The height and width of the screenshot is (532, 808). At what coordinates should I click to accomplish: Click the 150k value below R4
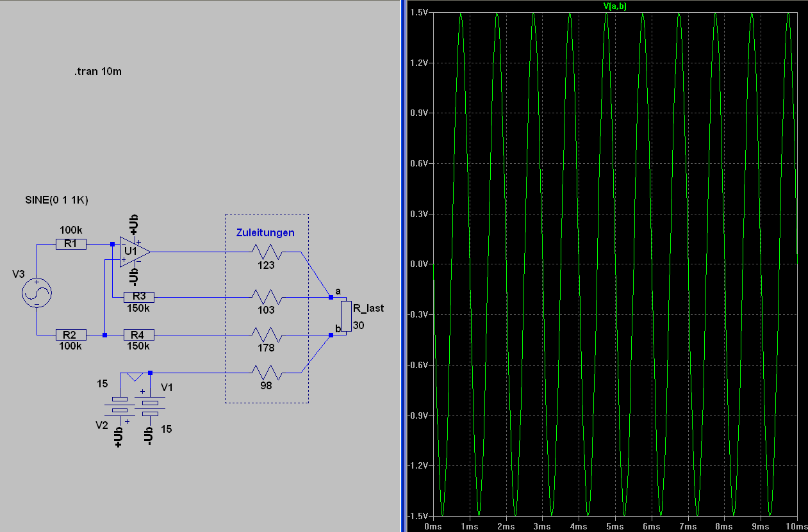138,346
